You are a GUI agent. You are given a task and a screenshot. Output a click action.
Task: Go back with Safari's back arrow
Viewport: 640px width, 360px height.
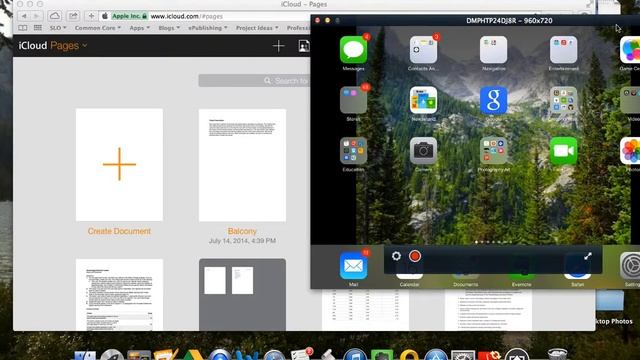coord(24,16)
